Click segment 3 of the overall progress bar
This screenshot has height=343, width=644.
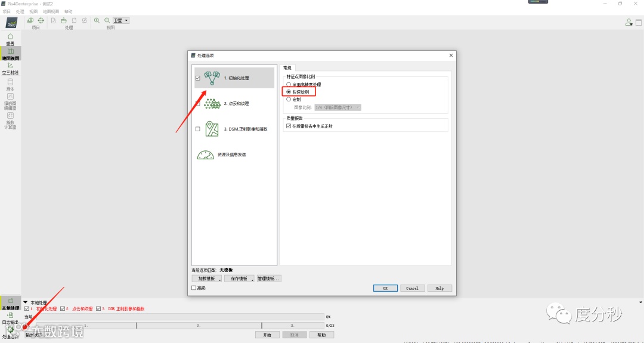(x=292, y=325)
